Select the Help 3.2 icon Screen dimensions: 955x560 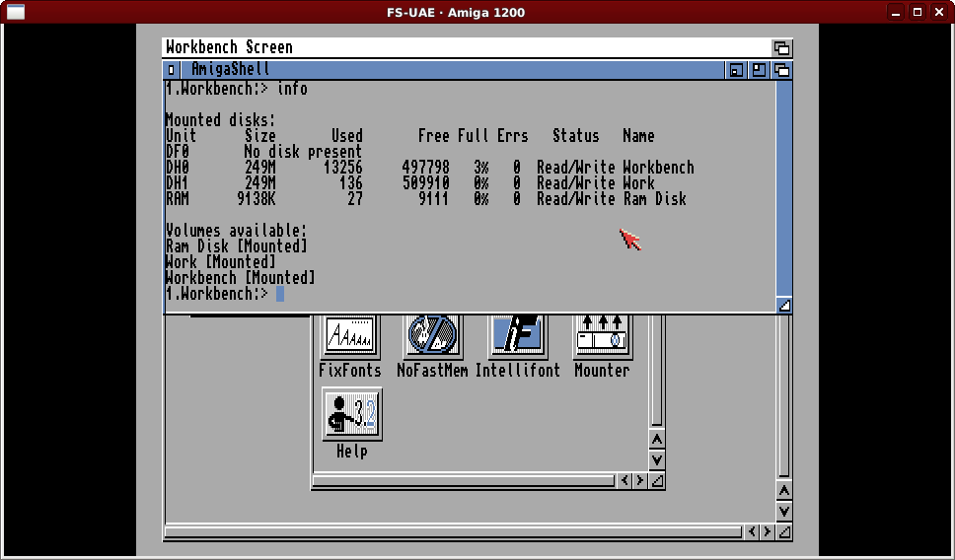pyautogui.click(x=352, y=414)
